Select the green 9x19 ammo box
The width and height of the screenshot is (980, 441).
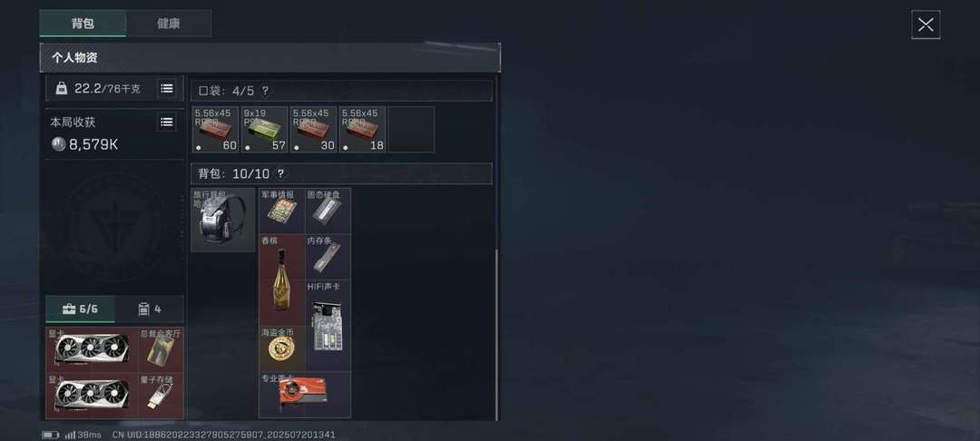[x=264, y=129]
